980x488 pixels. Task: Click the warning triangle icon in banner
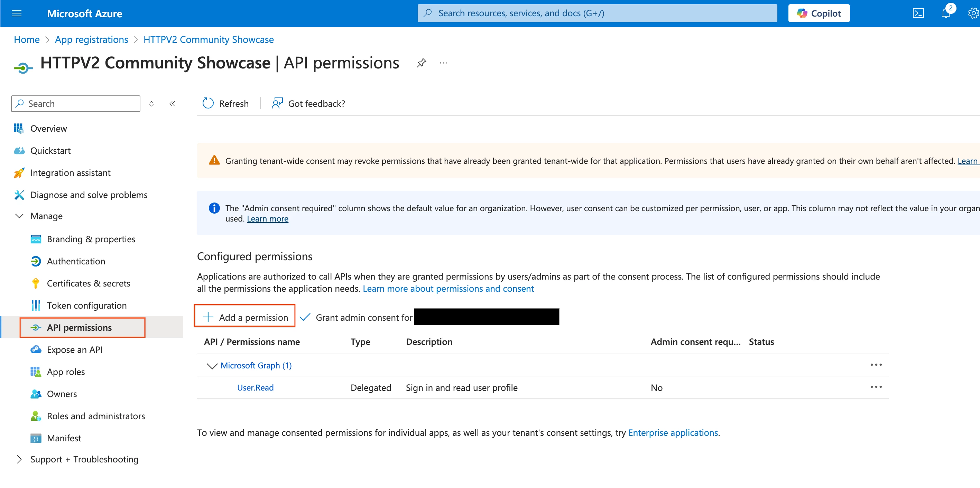[x=214, y=160]
